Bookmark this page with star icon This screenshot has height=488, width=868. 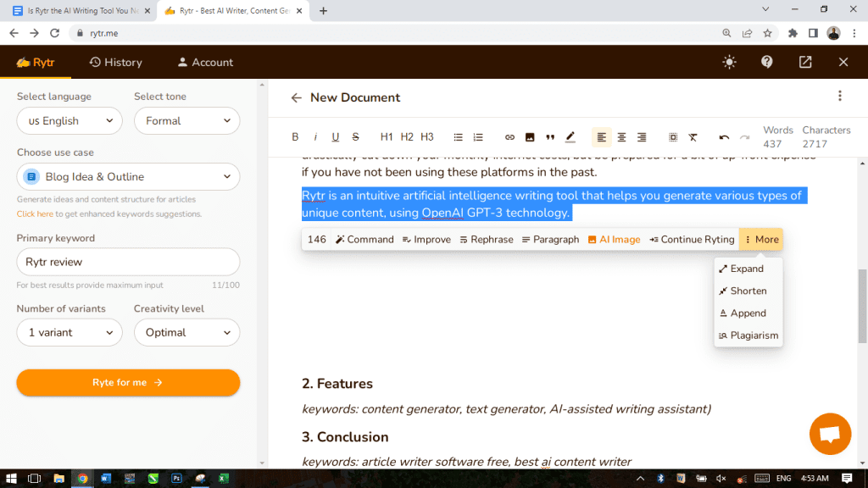(x=767, y=33)
